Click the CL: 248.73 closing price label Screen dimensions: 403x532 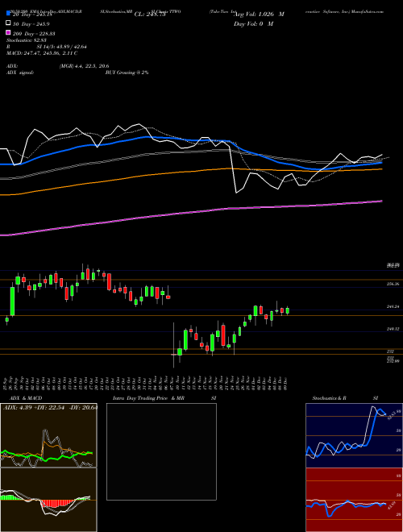click(150, 15)
